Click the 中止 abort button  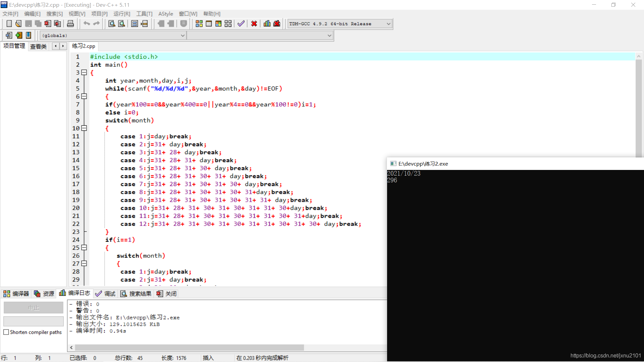pos(34,308)
